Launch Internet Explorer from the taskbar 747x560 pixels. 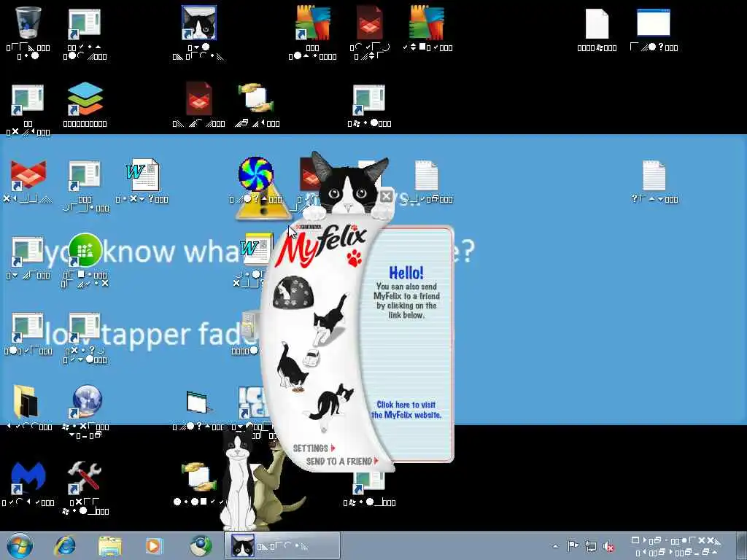point(65,545)
